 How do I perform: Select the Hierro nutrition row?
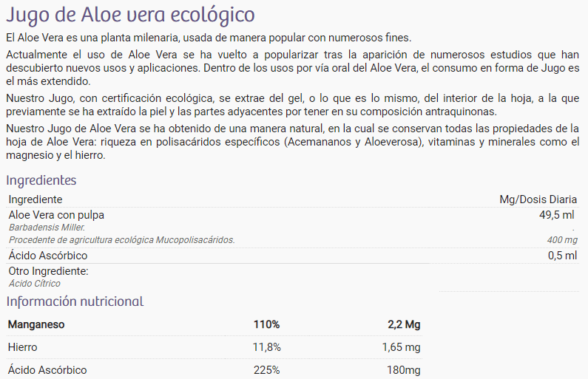(214, 347)
